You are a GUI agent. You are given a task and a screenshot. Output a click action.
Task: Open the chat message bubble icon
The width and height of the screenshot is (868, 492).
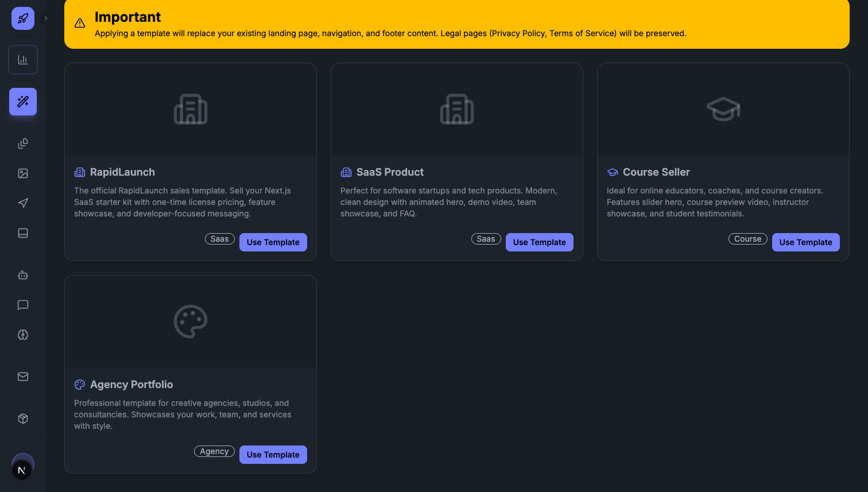(x=23, y=305)
